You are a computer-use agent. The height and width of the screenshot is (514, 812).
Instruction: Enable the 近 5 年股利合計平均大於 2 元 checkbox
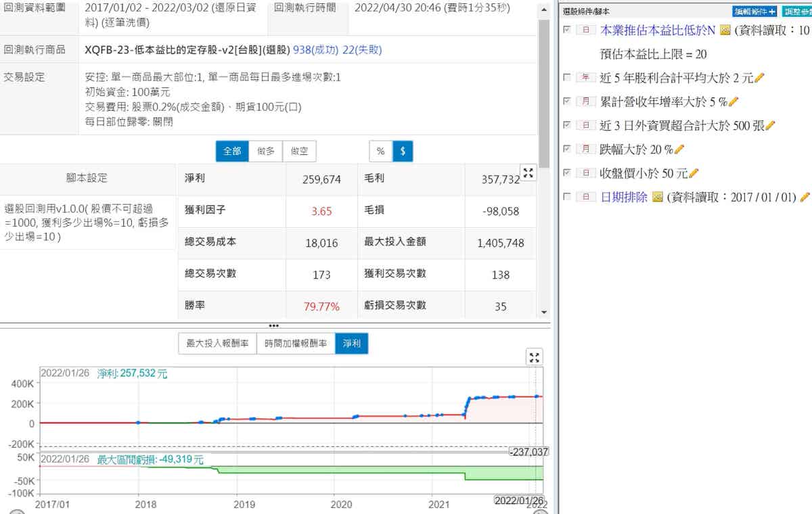click(x=567, y=78)
